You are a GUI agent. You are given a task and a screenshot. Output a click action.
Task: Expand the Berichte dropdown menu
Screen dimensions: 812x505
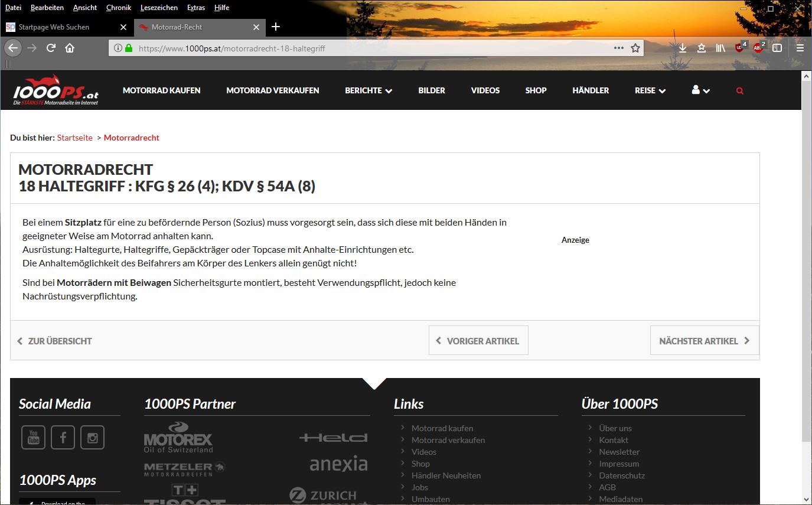[369, 90]
